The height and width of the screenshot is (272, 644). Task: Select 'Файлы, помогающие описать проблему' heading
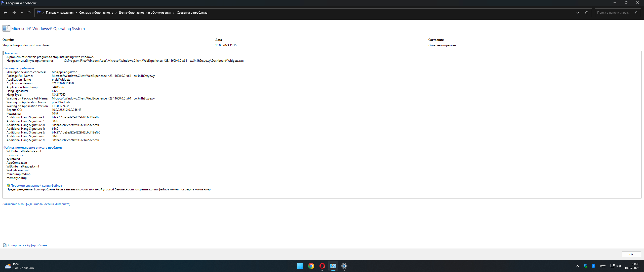33,148
